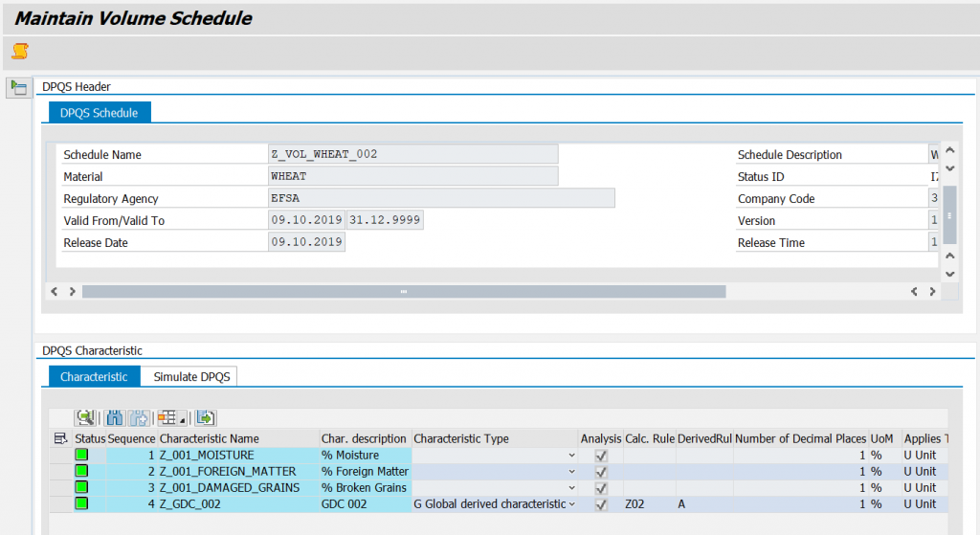
Task: Click green status icon for Z_GDC_002
Action: tap(82, 503)
